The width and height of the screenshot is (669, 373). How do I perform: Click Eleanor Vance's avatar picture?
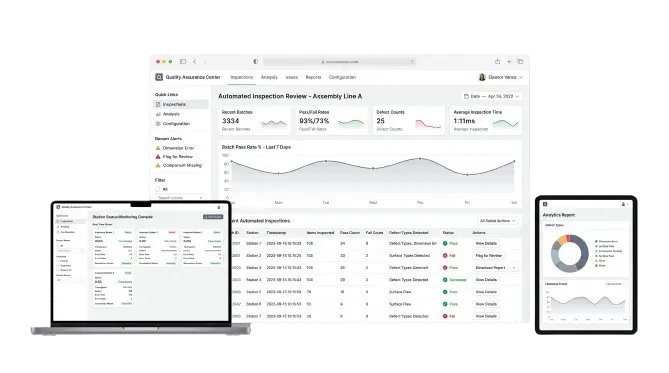[482, 77]
